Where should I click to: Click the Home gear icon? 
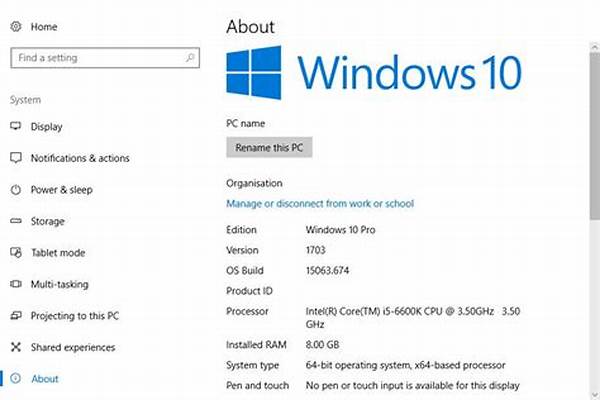16,26
